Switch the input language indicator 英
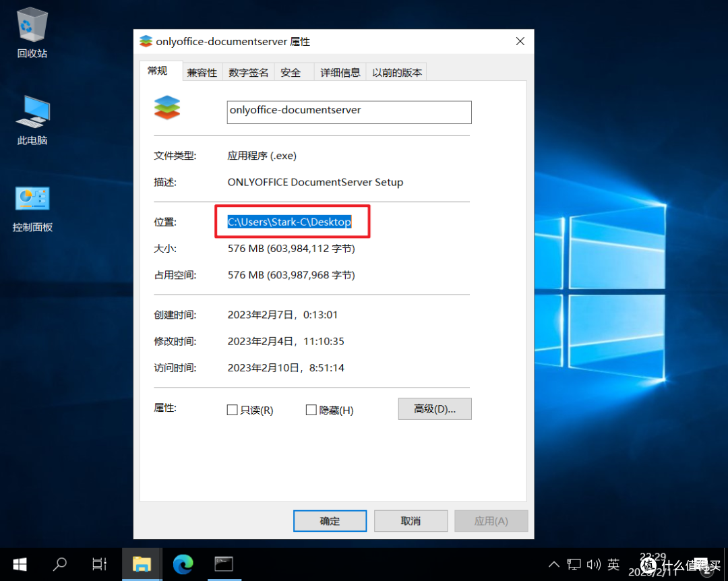 point(613,564)
